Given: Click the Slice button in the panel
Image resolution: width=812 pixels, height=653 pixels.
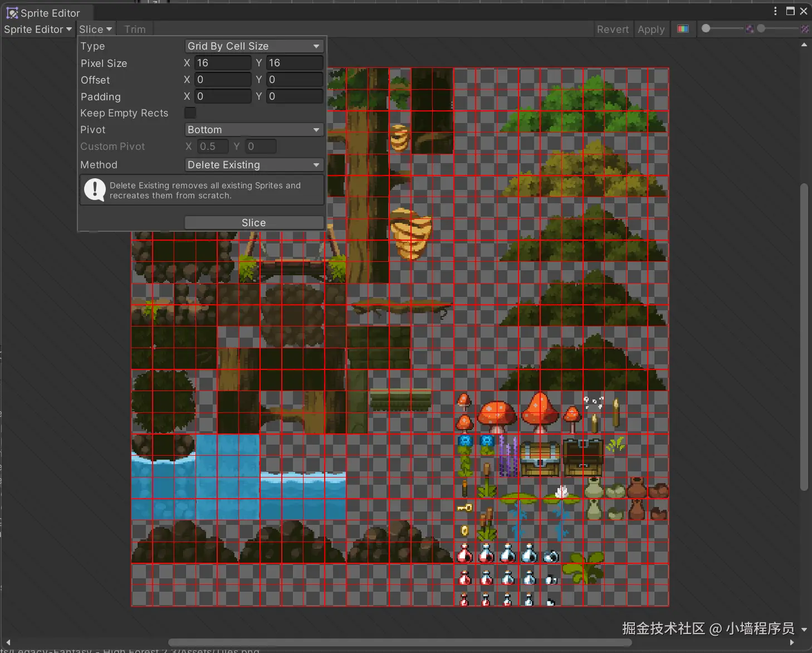Looking at the screenshot, I should pos(253,223).
